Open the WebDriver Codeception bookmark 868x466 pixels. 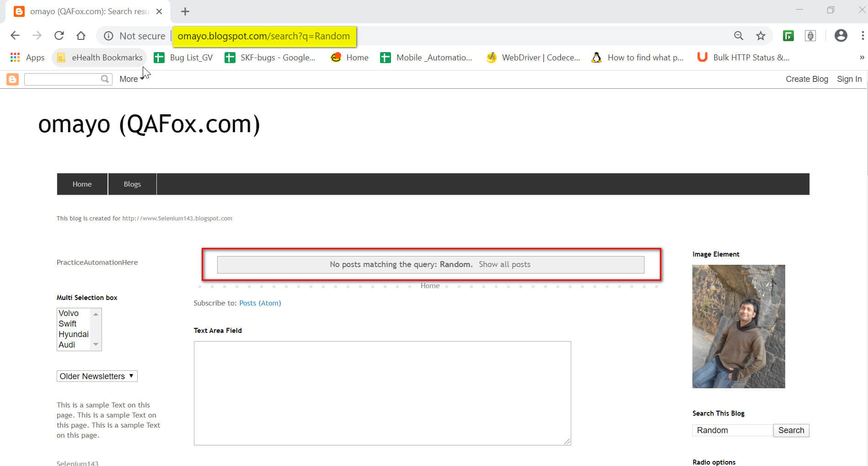pyautogui.click(x=533, y=58)
